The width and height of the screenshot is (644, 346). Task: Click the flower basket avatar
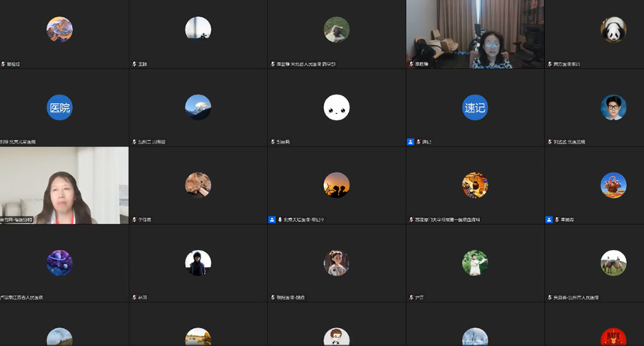point(613,185)
